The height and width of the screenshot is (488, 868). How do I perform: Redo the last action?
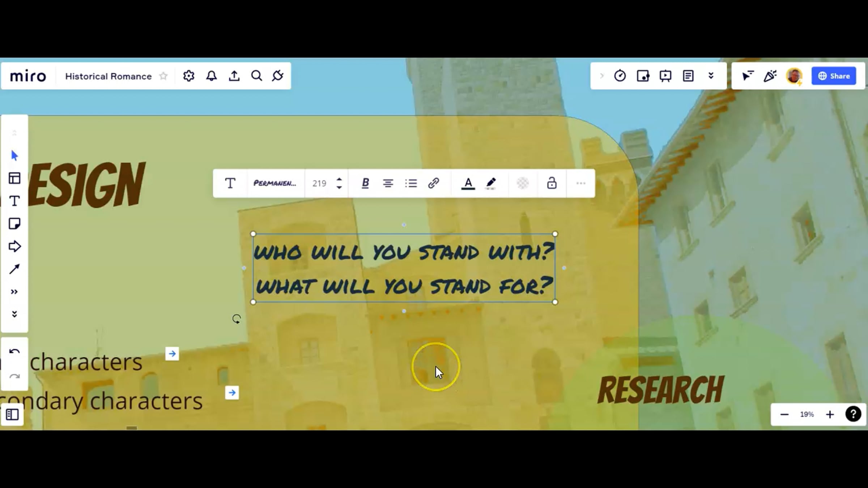[x=14, y=377]
